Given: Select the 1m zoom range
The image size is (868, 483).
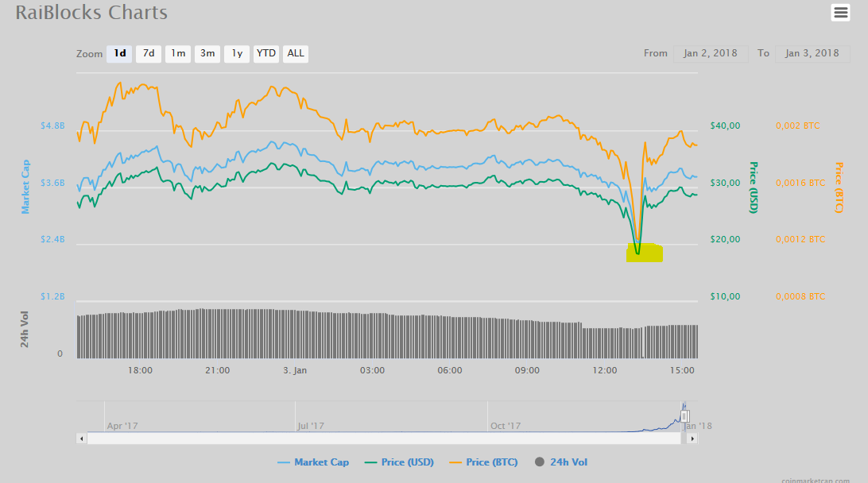Looking at the screenshot, I should pos(178,54).
